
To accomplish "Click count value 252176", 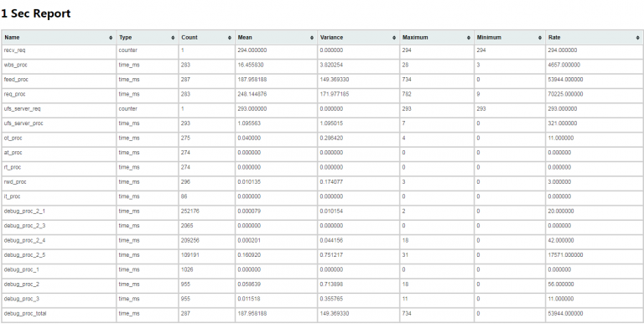I will [190, 211].
